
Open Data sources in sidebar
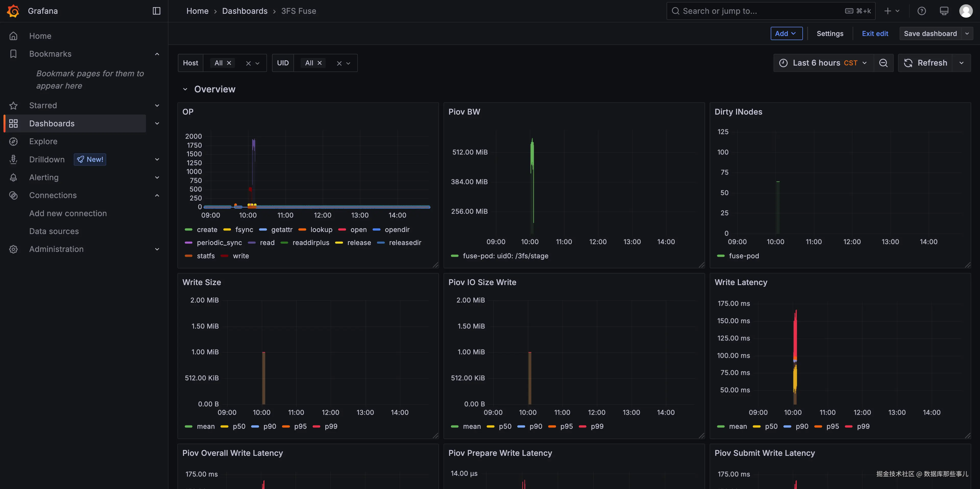(x=54, y=231)
